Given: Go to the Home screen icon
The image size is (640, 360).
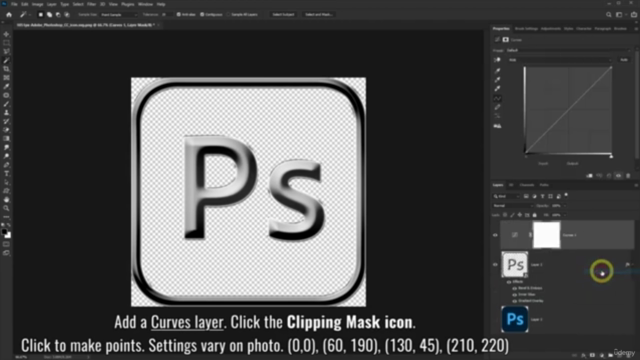Looking at the screenshot, I should pyautogui.click(x=9, y=15).
